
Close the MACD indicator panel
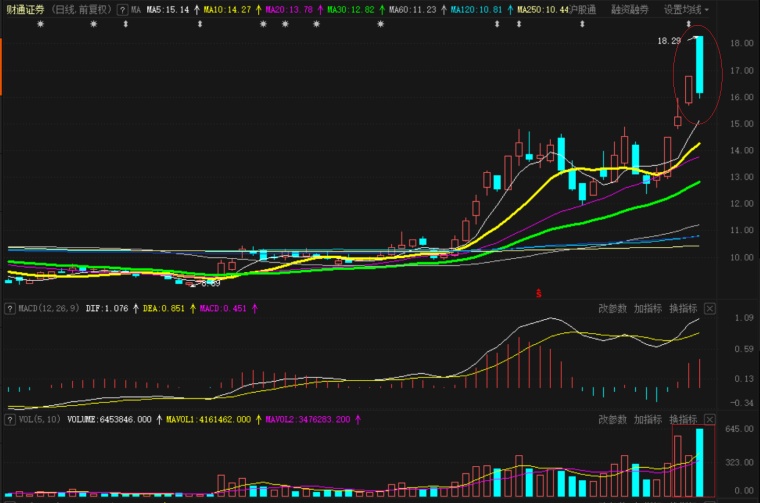pos(709,309)
